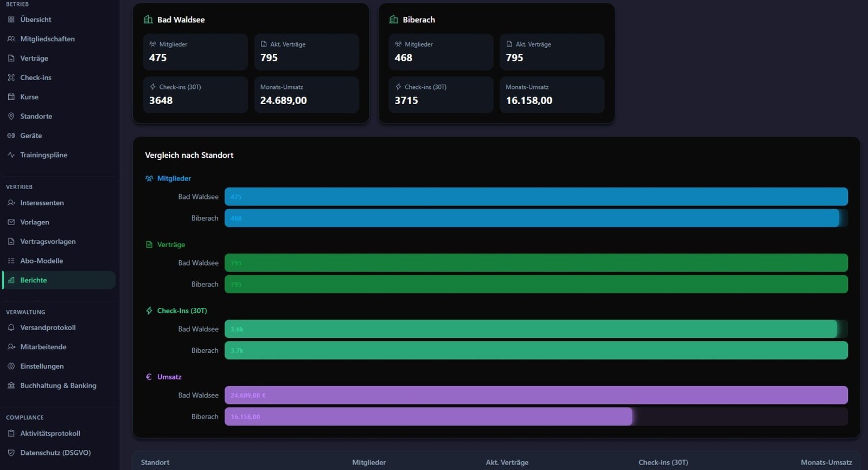The width and height of the screenshot is (868, 470).
Task: Click the 'Mitglieder' table column header
Action: click(x=369, y=462)
